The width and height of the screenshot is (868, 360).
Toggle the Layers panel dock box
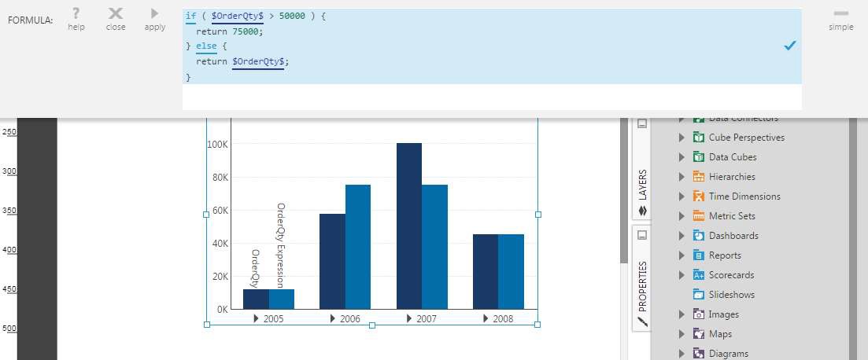point(641,123)
